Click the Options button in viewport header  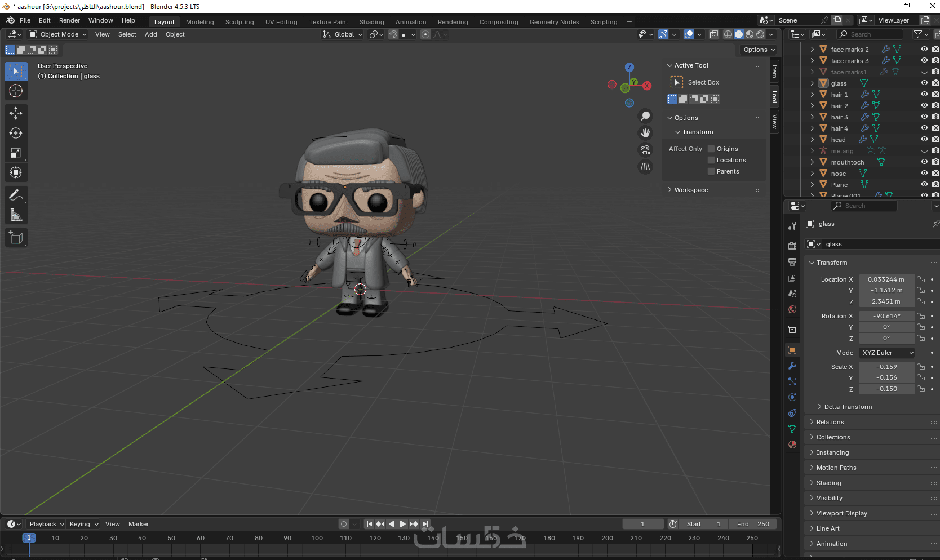tap(759, 50)
